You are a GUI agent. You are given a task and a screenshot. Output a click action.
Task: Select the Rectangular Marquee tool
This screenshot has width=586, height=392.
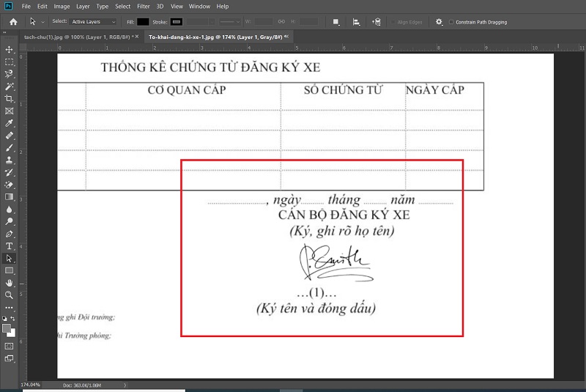point(9,62)
